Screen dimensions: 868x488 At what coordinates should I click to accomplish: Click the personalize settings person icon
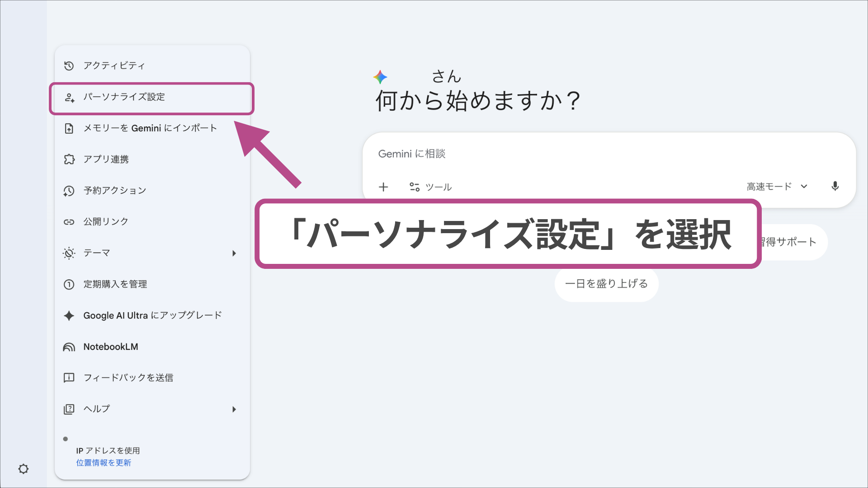click(x=69, y=98)
